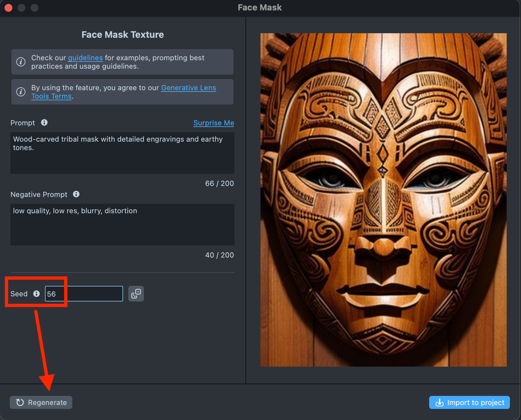Click the Seed info icon
The width and height of the screenshot is (521, 420).
click(x=36, y=294)
